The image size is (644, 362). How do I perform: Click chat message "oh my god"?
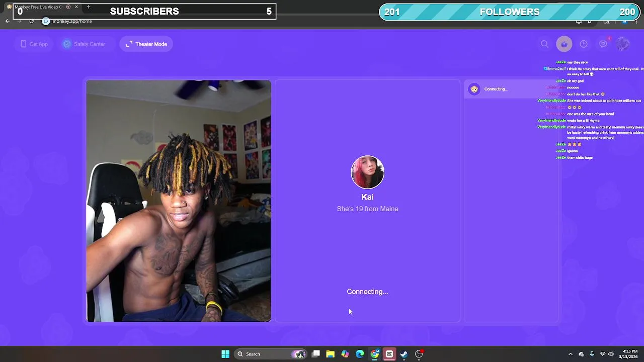pyautogui.click(x=575, y=81)
